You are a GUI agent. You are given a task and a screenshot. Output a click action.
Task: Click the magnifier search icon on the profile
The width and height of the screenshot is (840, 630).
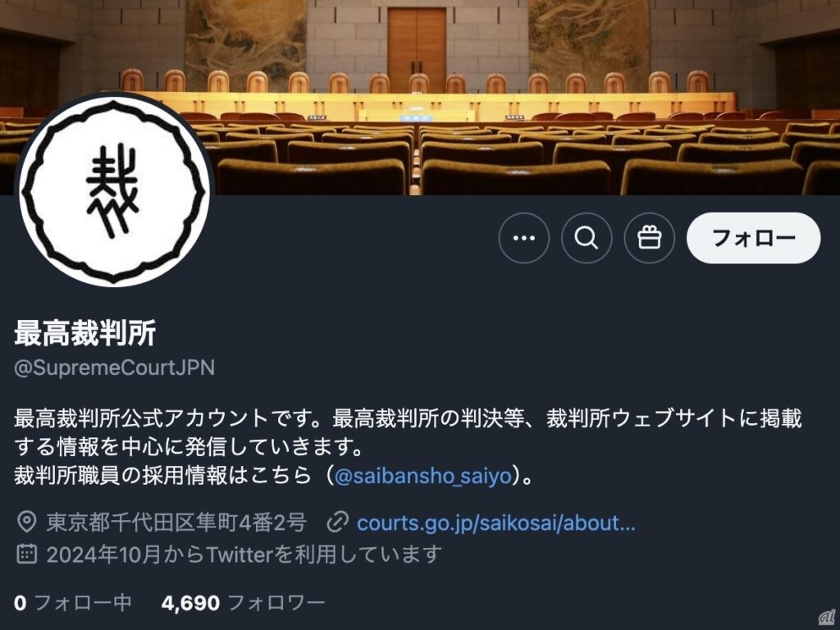coord(586,238)
